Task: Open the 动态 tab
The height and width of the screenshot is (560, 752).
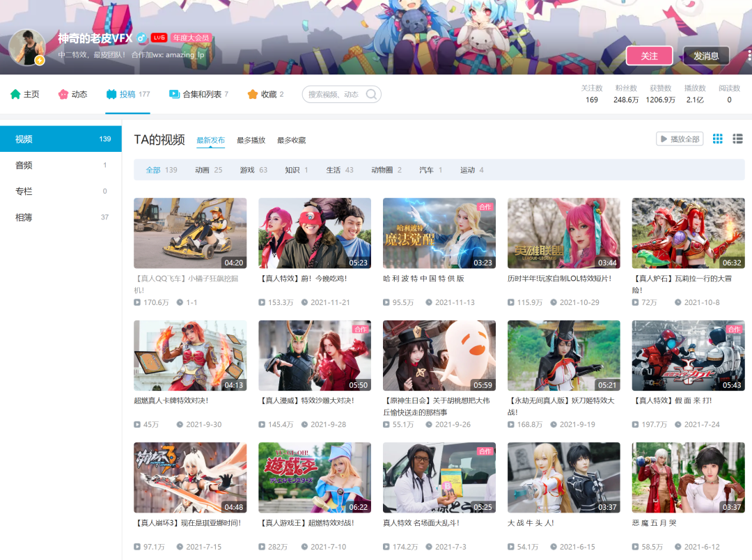Action: [x=73, y=94]
